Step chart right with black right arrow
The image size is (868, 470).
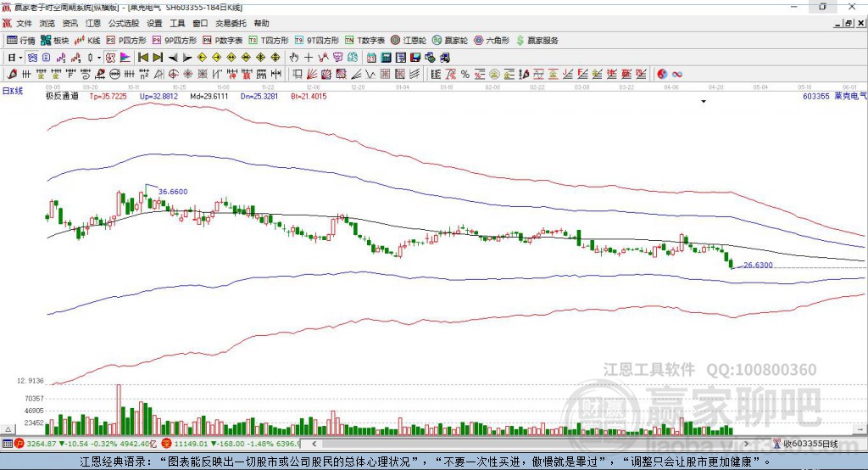tap(187, 58)
